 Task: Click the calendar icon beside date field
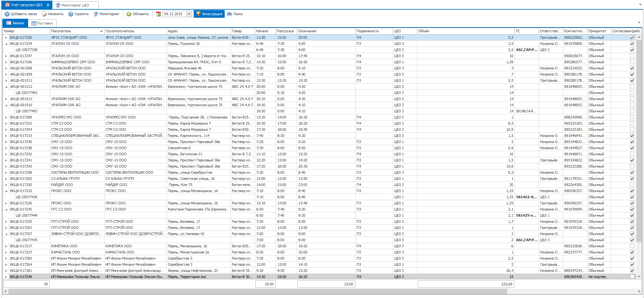point(158,14)
